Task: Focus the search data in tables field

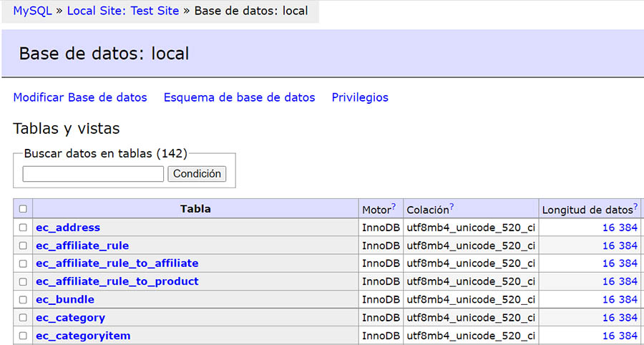Action: (93, 174)
